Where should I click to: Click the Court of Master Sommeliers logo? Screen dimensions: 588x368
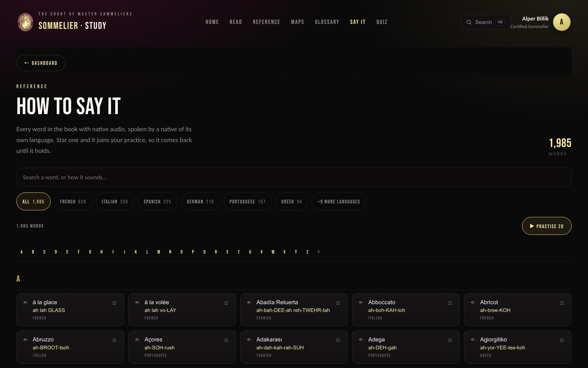(26, 22)
